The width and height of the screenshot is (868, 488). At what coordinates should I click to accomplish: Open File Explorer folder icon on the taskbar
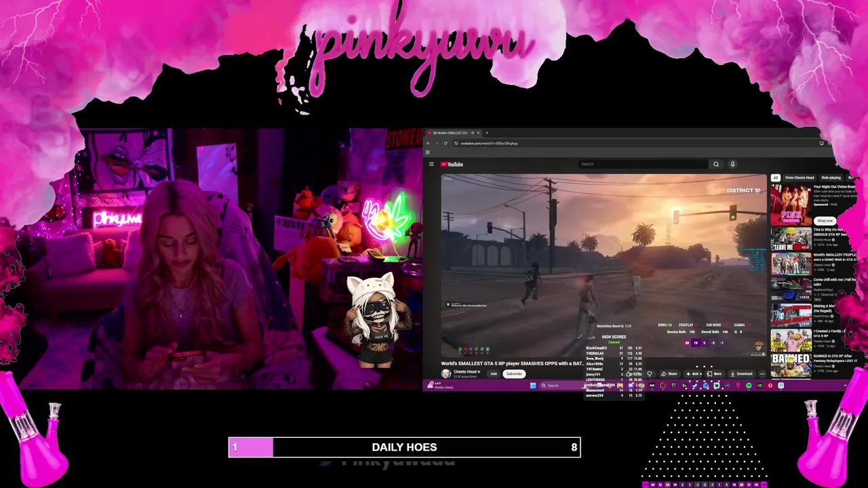tap(620, 386)
